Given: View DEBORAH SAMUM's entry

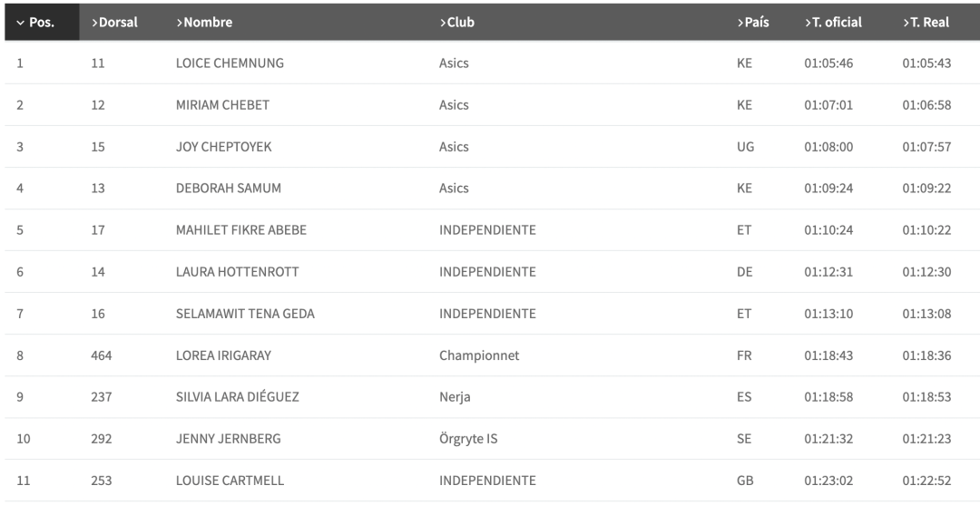Looking at the screenshot, I should point(228,189).
